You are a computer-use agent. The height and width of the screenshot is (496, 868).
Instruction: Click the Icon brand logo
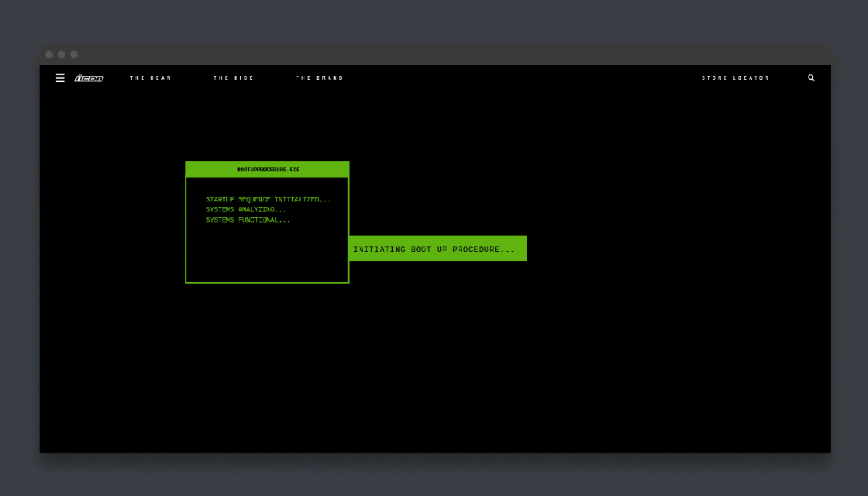pos(88,78)
